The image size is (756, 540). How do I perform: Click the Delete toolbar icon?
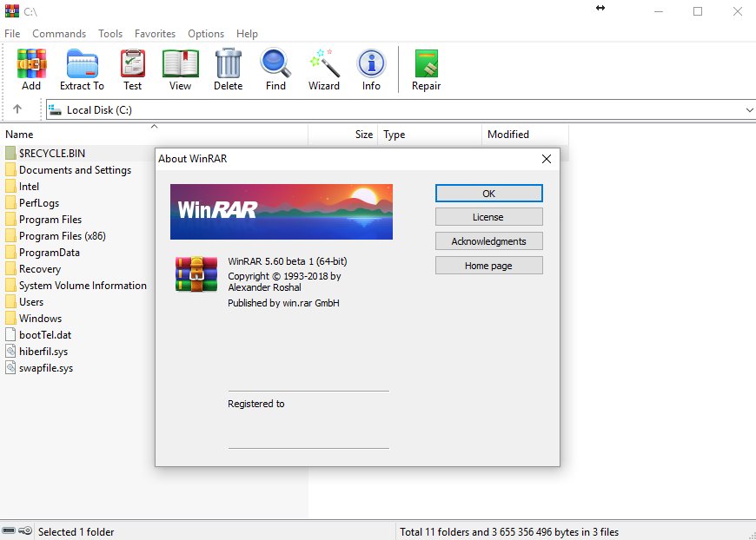click(228, 65)
